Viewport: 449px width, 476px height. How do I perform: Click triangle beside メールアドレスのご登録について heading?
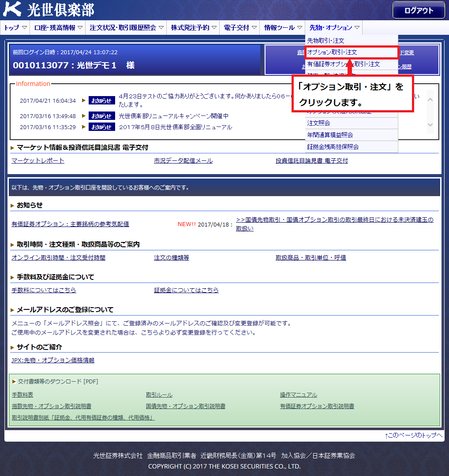[12, 310]
